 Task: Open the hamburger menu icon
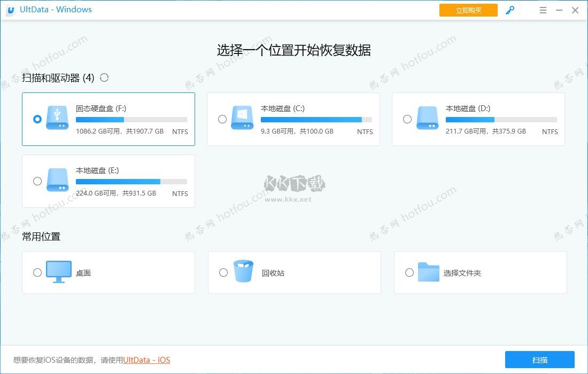pyautogui.click(x=543, y=10)
